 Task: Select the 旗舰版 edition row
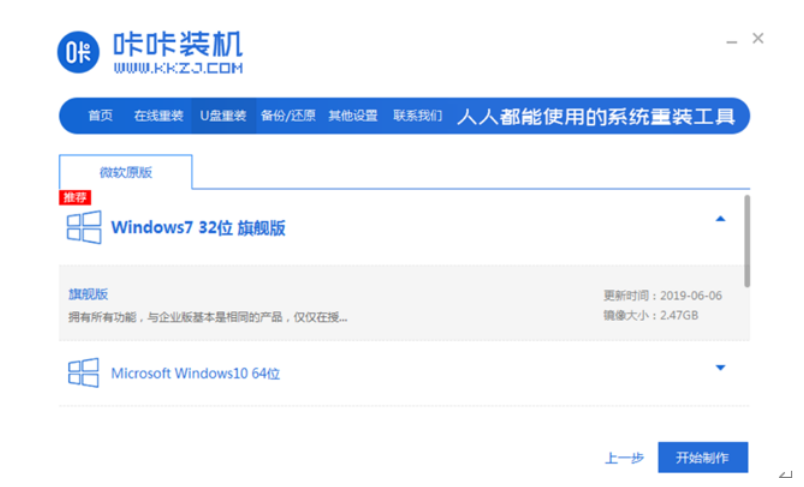tap(400, 304)
